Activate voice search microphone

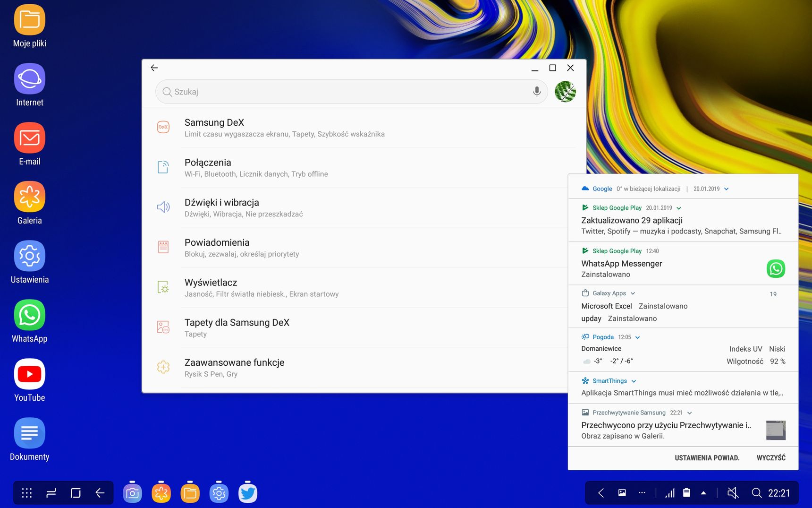coord(537,92)
